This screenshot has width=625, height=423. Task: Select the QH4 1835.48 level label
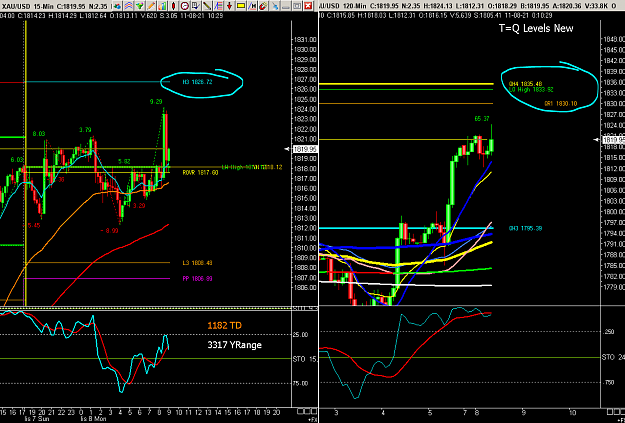pyautogui.click(x=525, y=85)
